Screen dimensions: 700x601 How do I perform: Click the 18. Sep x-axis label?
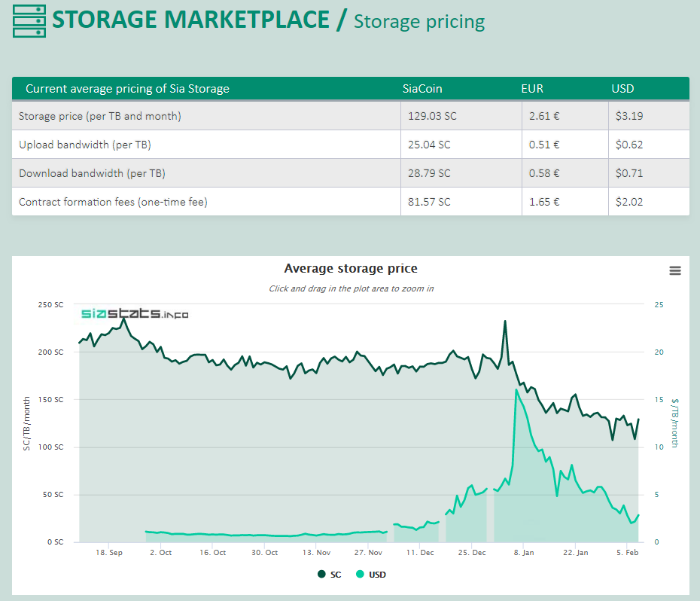point(109,553)
